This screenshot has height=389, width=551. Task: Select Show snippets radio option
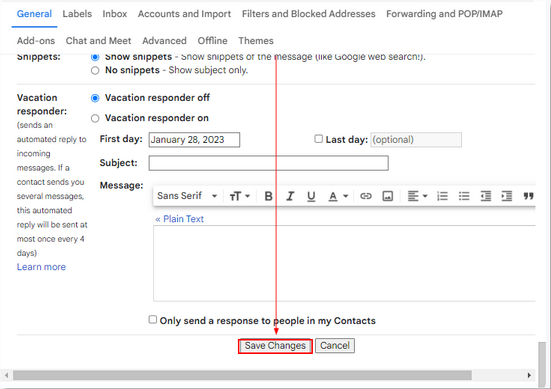pyautogui.click(x=95, y=57)
